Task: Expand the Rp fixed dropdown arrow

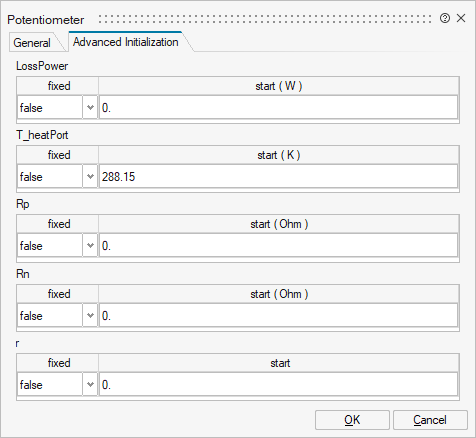Action: pos(90,245)
